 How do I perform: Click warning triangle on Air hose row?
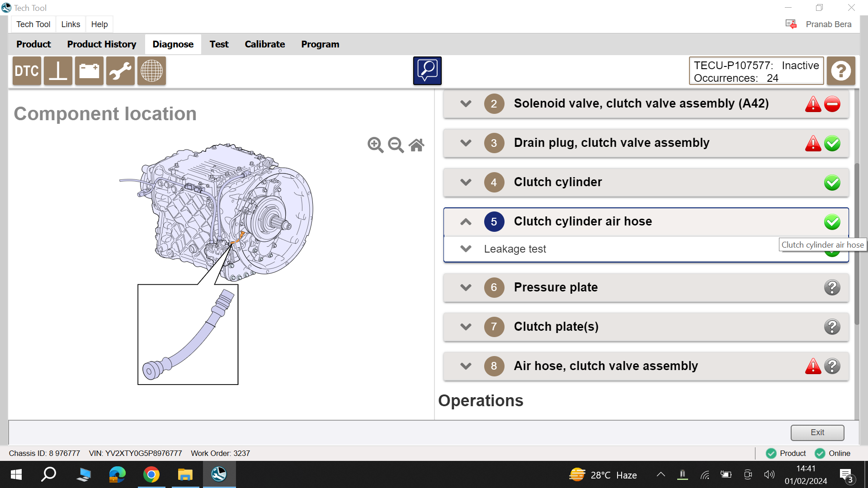(813, 366)
